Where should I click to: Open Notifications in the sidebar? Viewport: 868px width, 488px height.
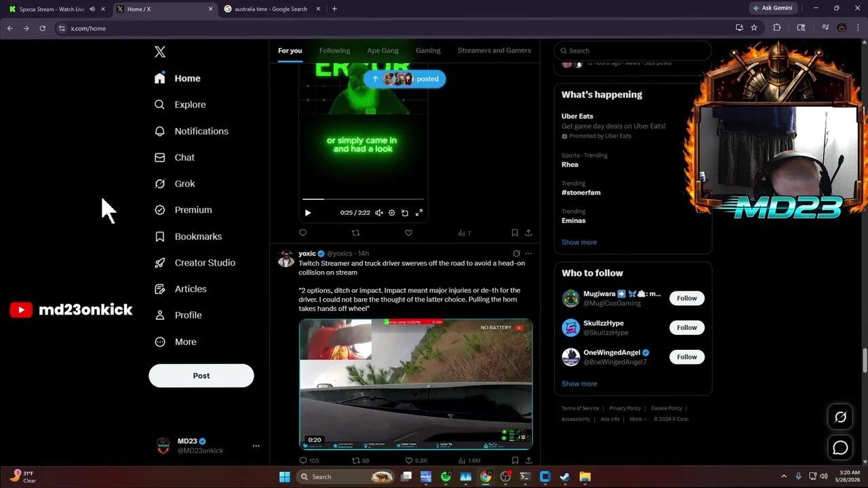(192, 131)
